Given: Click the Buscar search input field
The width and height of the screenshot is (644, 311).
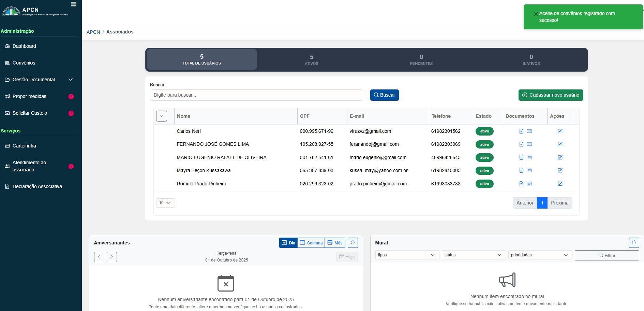Looking at the screenshot, I should click(x=256, y=95).
